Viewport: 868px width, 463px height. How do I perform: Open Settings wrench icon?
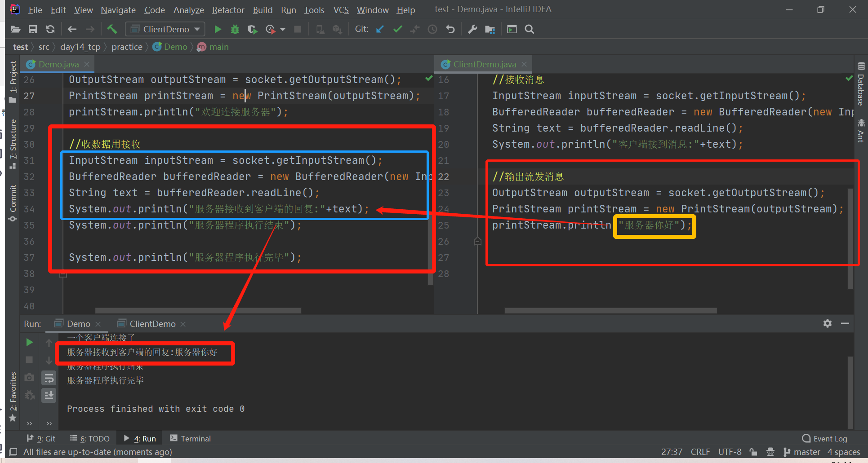click(472, 29)
